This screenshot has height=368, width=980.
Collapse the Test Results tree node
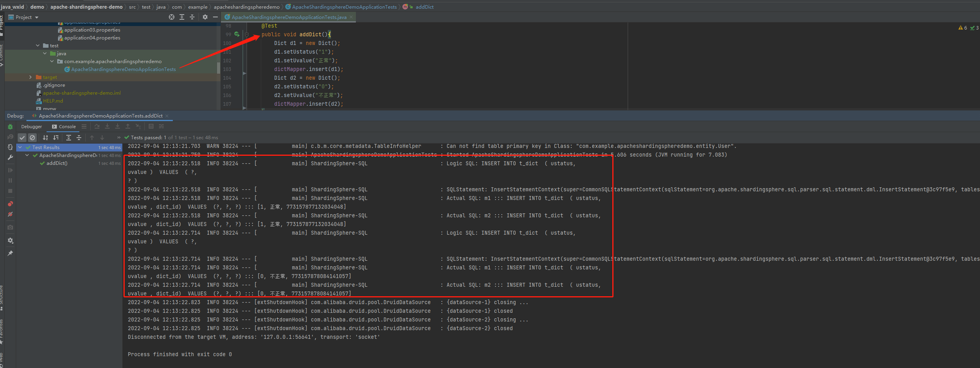coord(20,148)
